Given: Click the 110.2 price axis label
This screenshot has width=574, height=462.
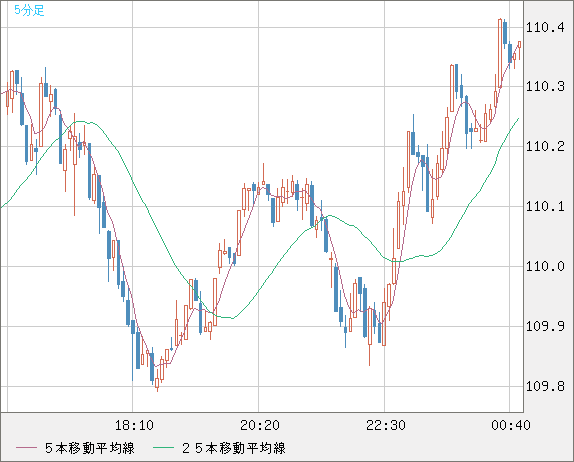Looking at the screenshot, I should 545,147.
